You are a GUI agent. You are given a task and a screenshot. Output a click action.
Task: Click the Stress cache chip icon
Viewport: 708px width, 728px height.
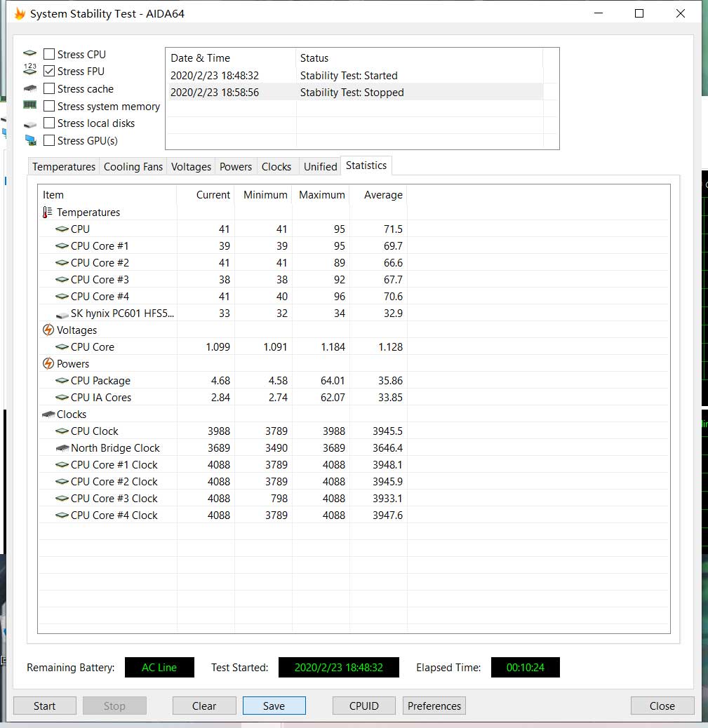29,88
